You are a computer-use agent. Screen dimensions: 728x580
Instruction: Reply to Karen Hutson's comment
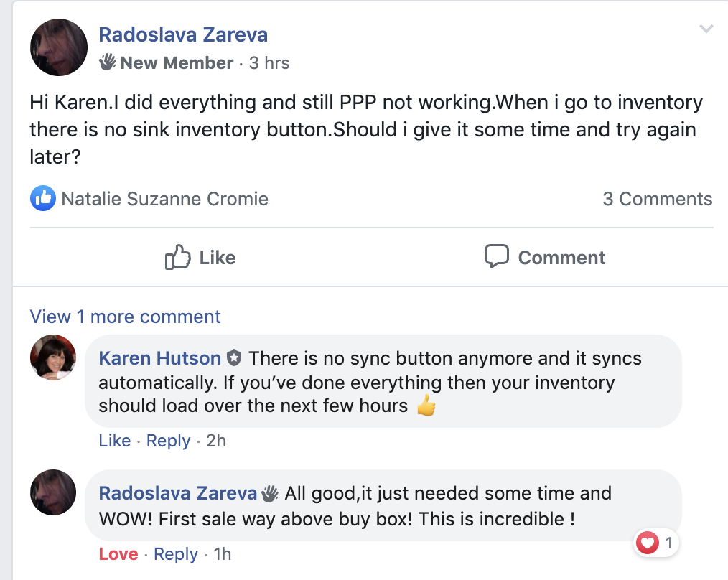point(168,441)
